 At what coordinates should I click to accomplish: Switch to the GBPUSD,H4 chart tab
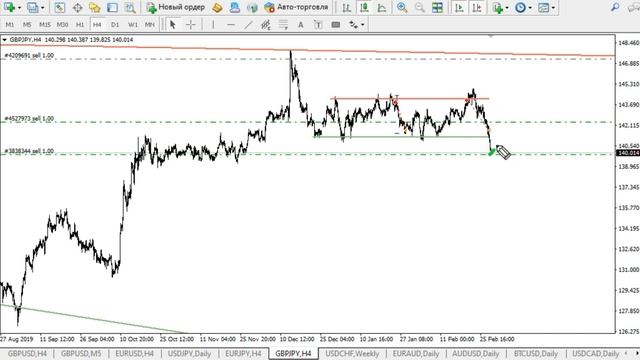[27, 353]
